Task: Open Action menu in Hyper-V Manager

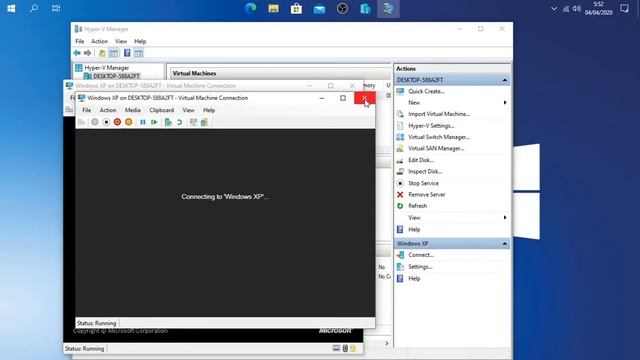Action: point(99,41)
